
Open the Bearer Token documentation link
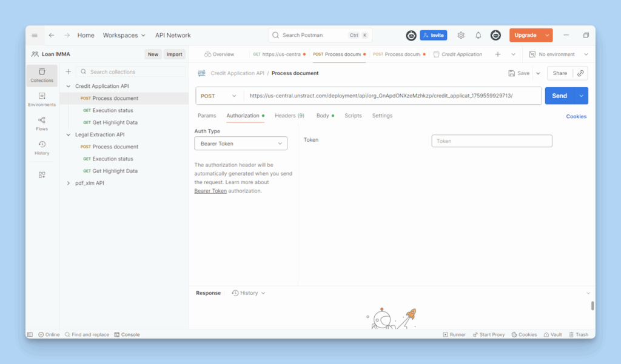[210, 191]
